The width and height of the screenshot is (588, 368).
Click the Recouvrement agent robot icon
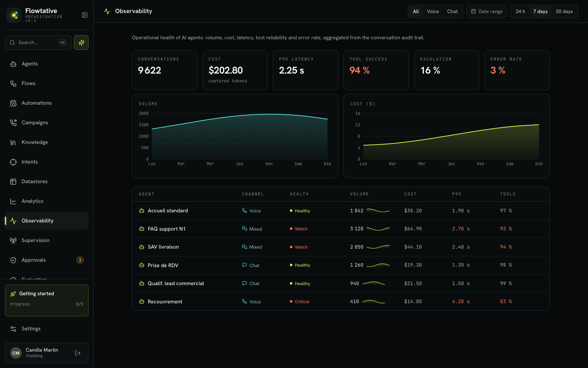(x=142, y=301)
